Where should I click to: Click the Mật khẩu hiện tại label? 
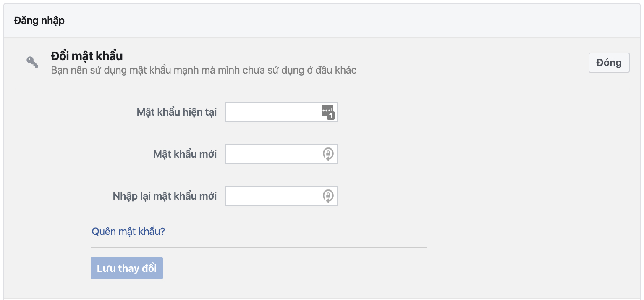(176, 112)
